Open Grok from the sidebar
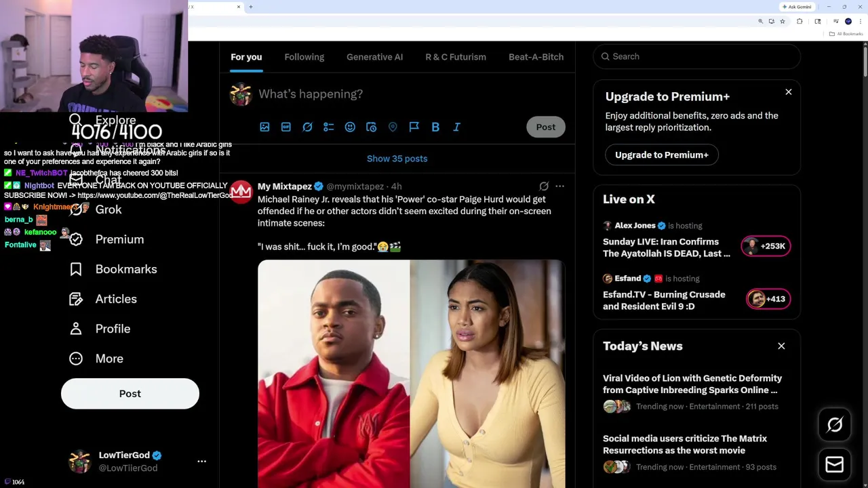868x488 pixels. [96, 209]
